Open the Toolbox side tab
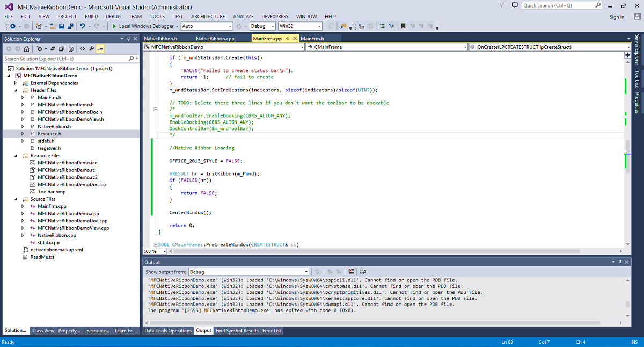Viewport: 644px width, 347px height. tap(637, 78)
